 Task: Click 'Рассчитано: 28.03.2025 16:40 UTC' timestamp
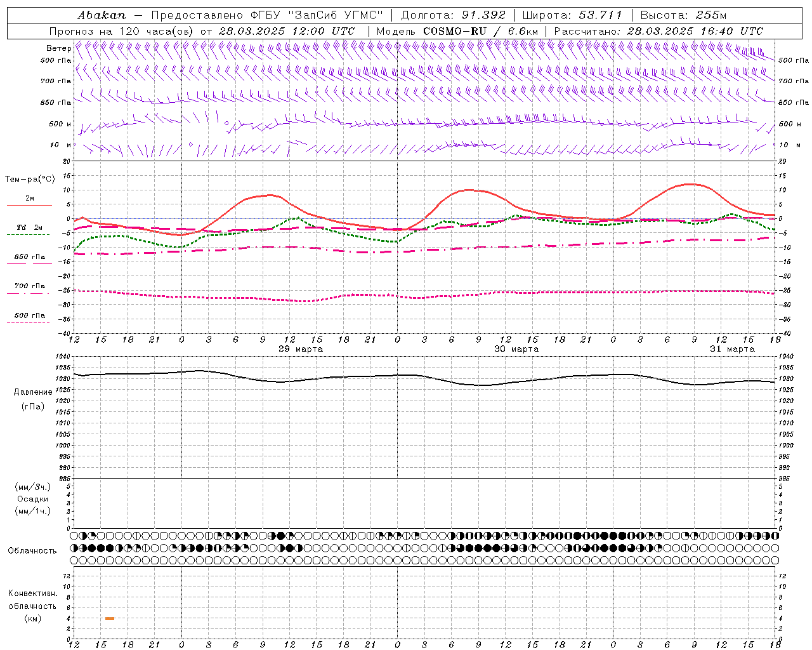click(658, 31)
